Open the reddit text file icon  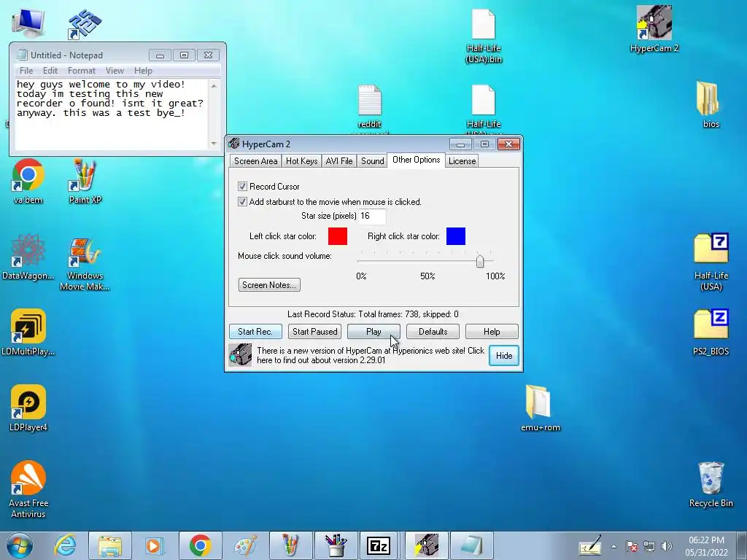(x=369, y=107)
